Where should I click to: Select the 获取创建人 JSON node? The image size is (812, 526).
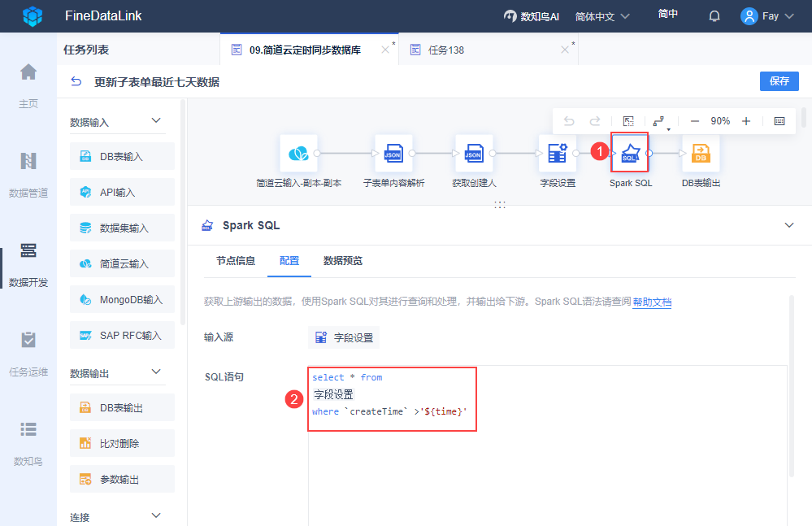coord(474,153)
